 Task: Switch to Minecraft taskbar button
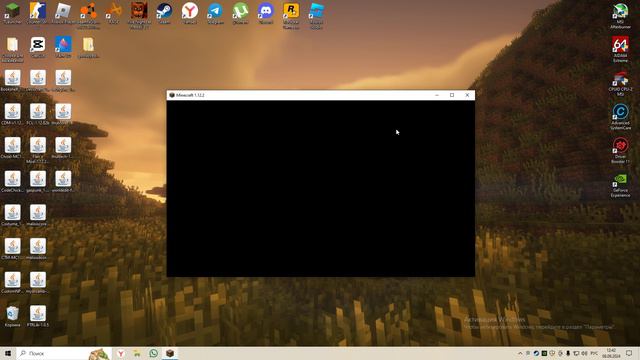tap(170, 353)
